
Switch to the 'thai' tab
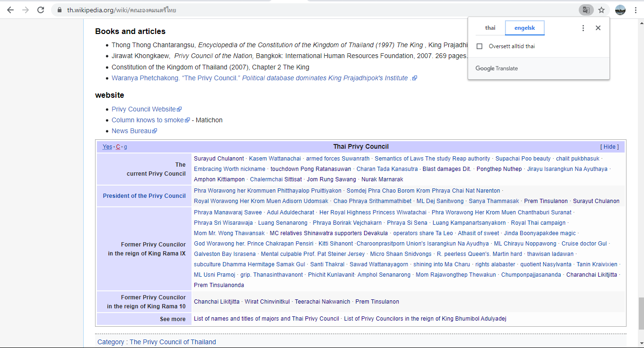pyautogui.click(x=490, y=28)
